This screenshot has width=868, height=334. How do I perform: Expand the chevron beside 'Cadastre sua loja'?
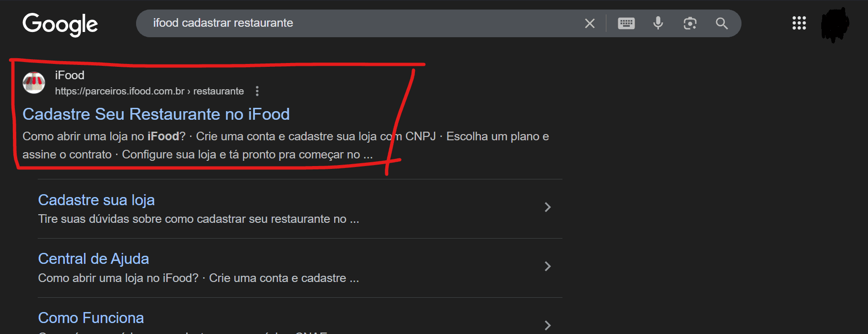pos(548,207)
